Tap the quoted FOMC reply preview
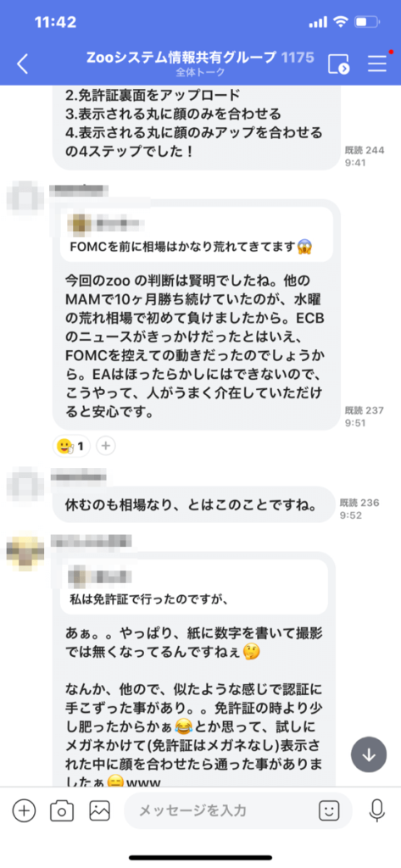The width and height of the screenshot is (401, 868). tap(196, 235)
